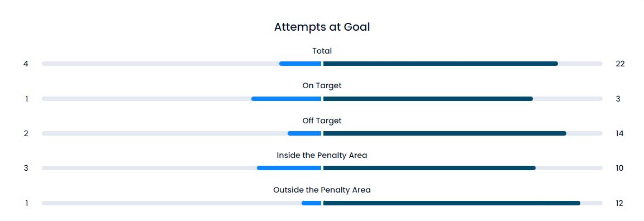This screenshot has height=221, width=644.
Task: Click the Attempts at Goal heading
Action: [x=322, y=27]
